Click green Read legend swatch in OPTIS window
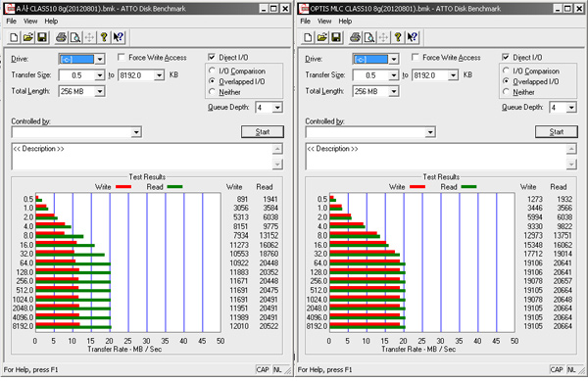 click(468, 186)
